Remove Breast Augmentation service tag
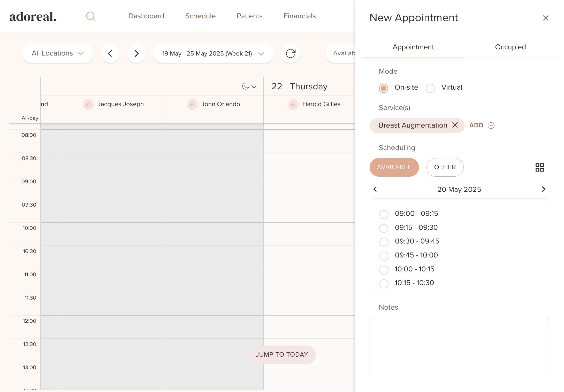The image size is (564, 392). point(455,125)
